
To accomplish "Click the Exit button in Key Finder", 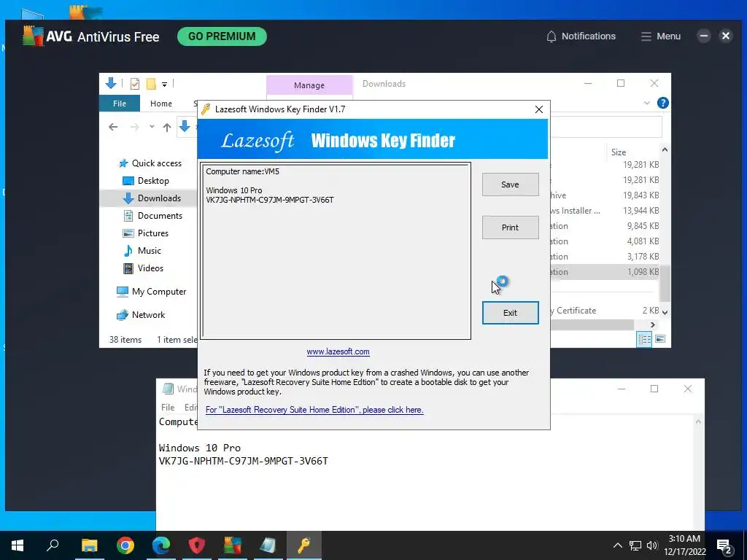I will [510, 313].
